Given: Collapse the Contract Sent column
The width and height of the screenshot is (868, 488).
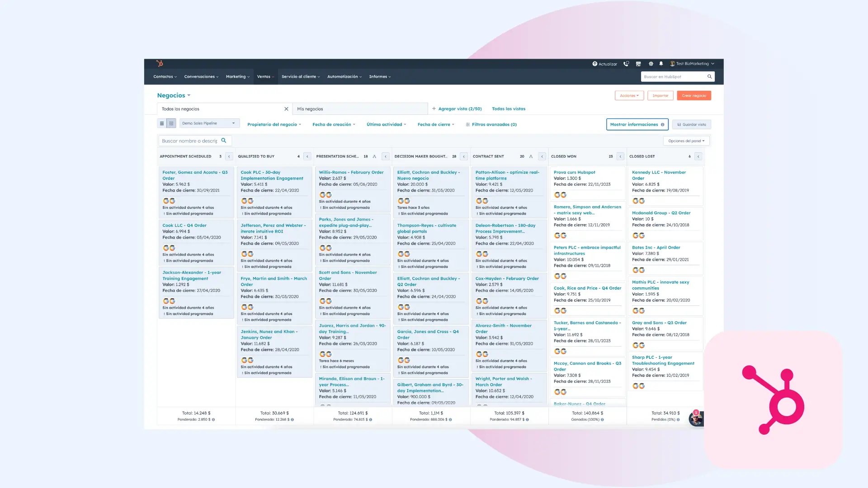Looking at the screenshot, I should click(x=542, y=156).
